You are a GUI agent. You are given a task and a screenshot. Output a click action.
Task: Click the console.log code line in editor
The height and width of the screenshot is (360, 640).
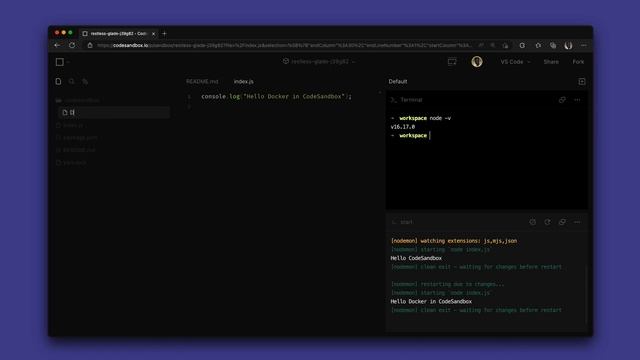coord(276,96)
